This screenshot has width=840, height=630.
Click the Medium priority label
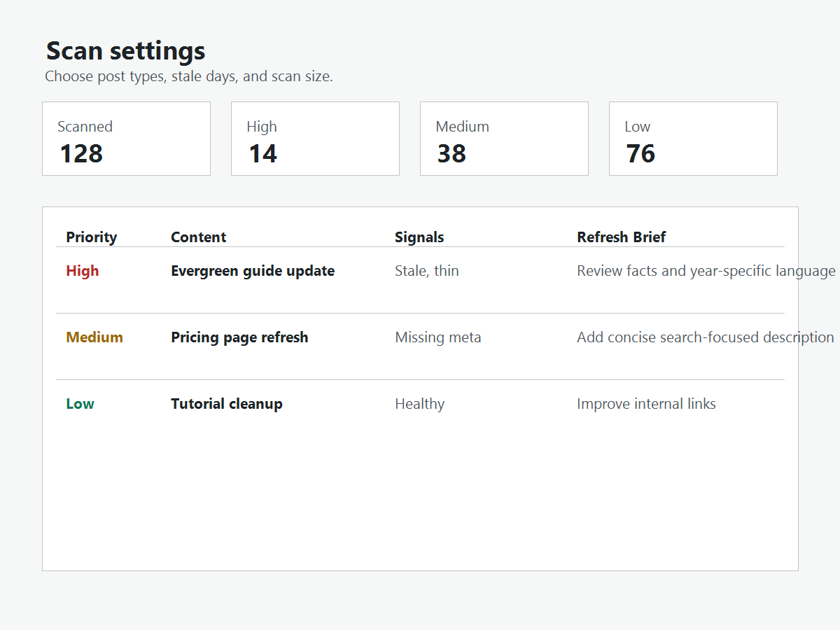(x=94, y=337)
